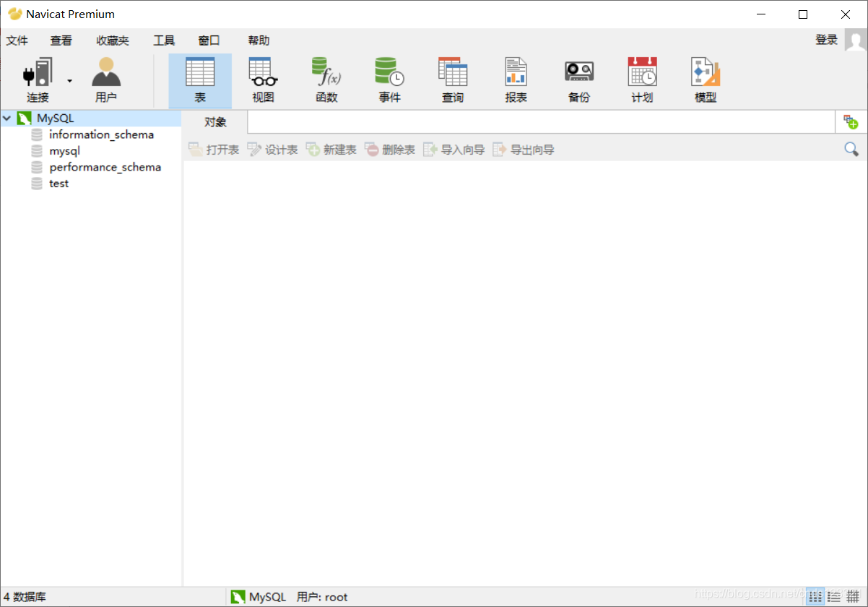868x607 pixels.
Task: Click the add-tab icon at right of tab bar
Action: pos(851,122)
